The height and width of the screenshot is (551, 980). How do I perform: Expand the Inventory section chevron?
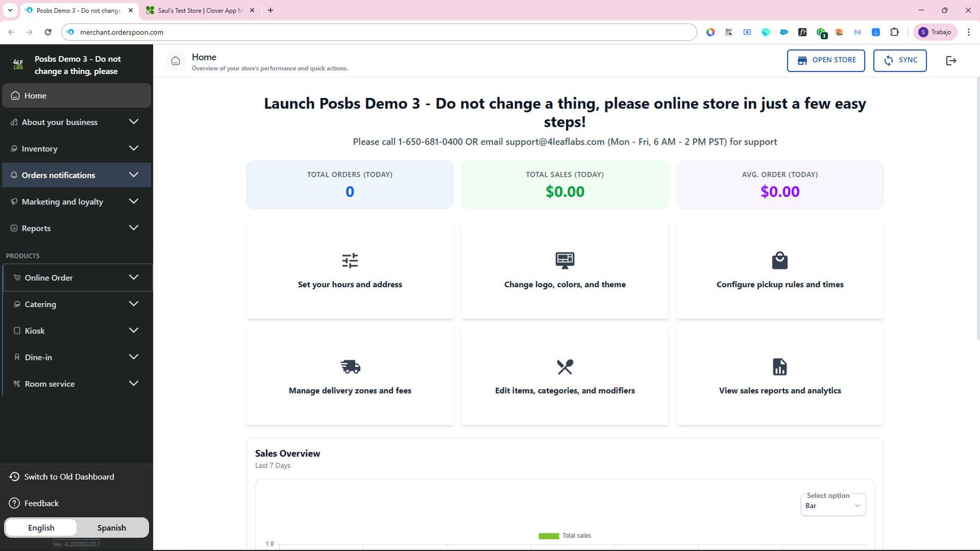[134, 148]
